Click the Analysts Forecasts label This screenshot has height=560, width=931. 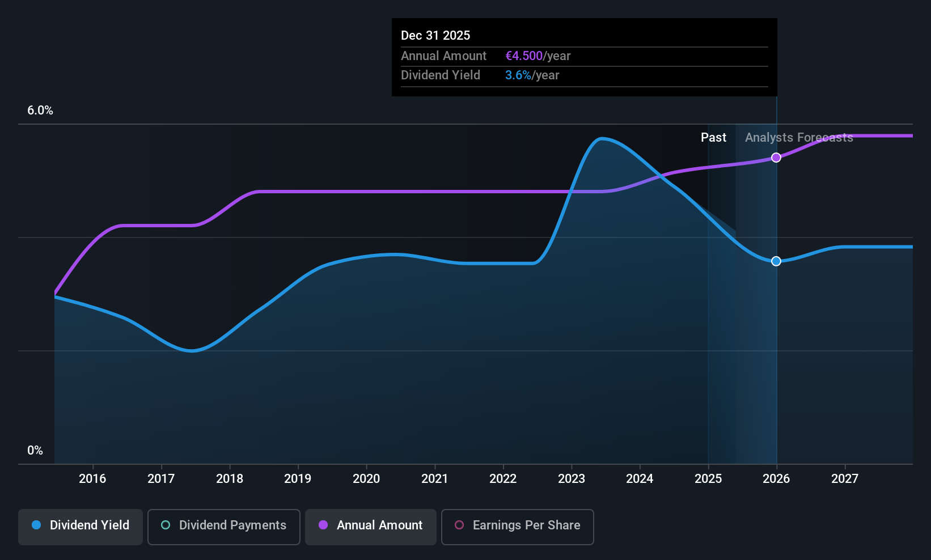799,138
